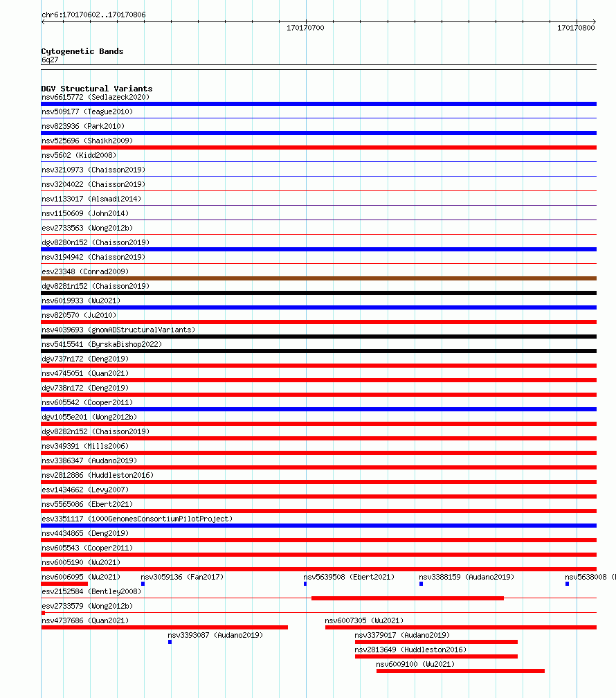This screenshot has height=698, width=616.
Task: Click the chr6:170170602..170170806 region label
Action: coord(93,15)
